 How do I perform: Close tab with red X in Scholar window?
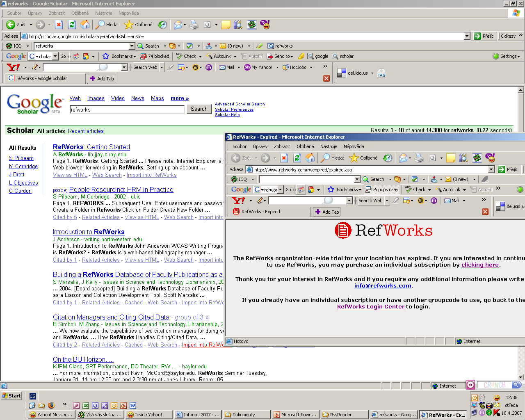(326, 78)
